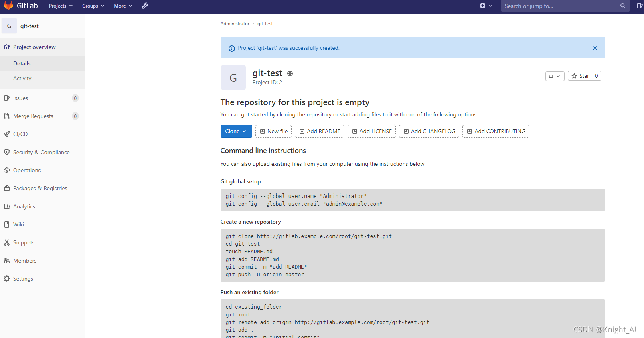Select Activity in sidebar
This screenshot has height=338, width=644.
point(43,78)
